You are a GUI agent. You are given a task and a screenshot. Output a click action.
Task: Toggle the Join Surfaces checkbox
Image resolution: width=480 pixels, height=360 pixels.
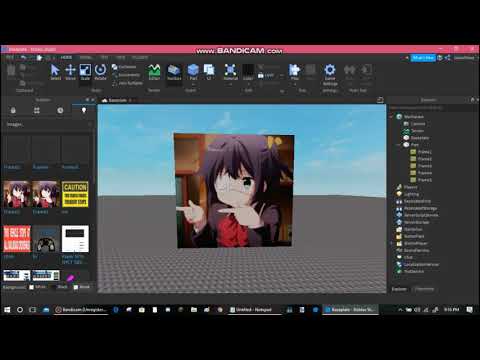click(x=127, y=83)
